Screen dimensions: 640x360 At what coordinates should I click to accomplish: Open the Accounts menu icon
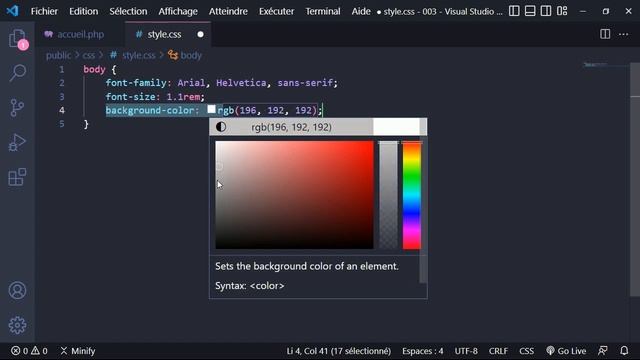pyautogui.click(x=17, y=291)
